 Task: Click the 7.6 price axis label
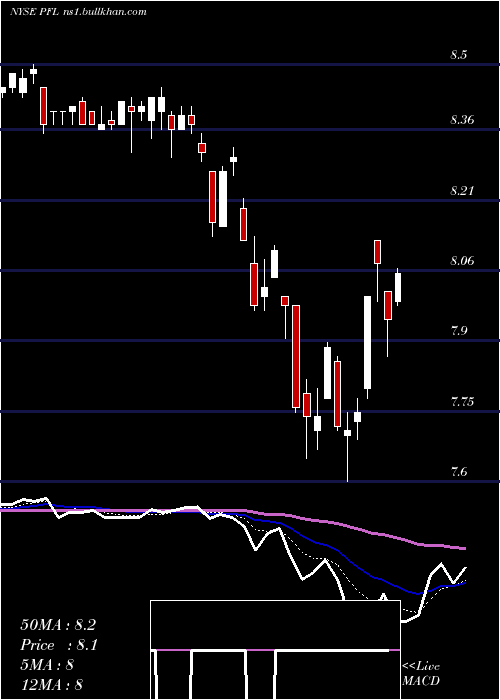459,472
